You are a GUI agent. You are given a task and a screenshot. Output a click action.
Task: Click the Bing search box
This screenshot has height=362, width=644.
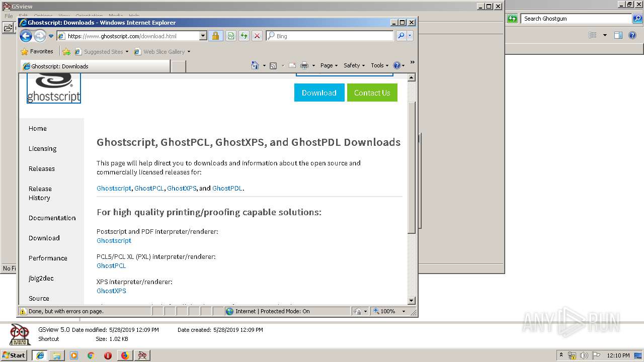pos(330,36)
